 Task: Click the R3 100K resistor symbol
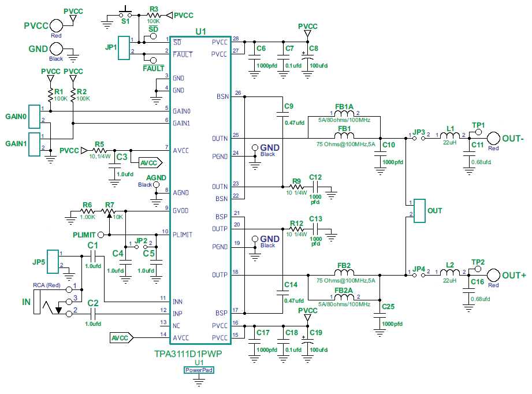pos(153,15)
